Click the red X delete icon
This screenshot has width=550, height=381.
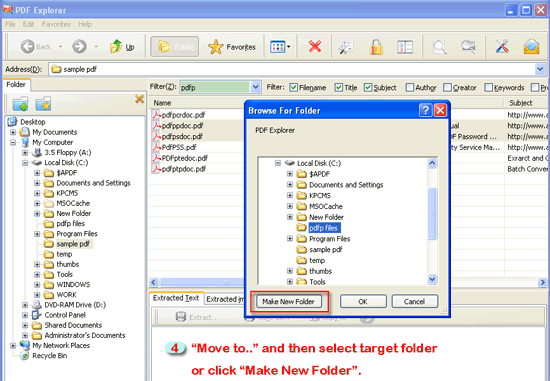[315, 46]
